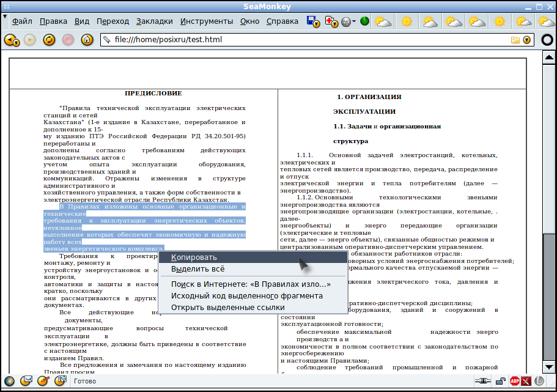Open the Справка menu
The width and height of the screenshot is (557, 392).
282,21
